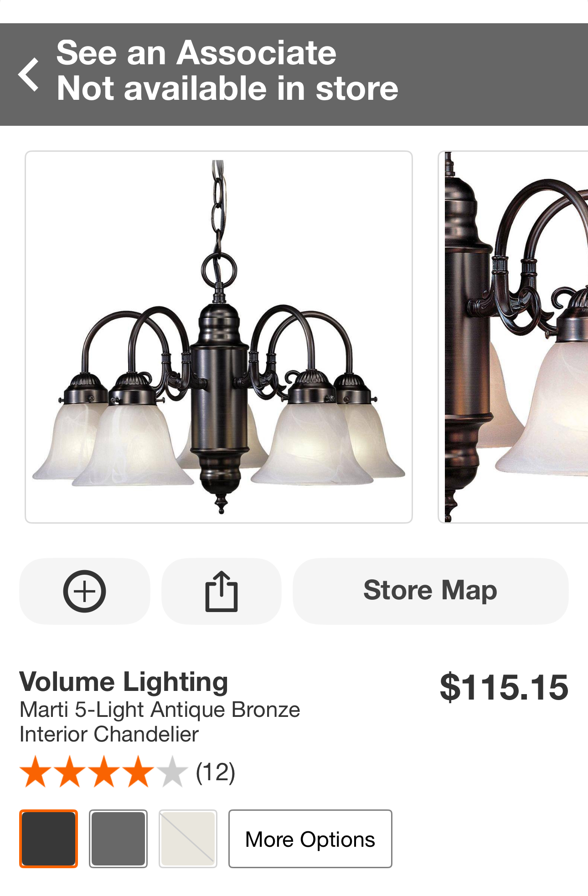Choose the gray finish swatch

pos(118,839)
